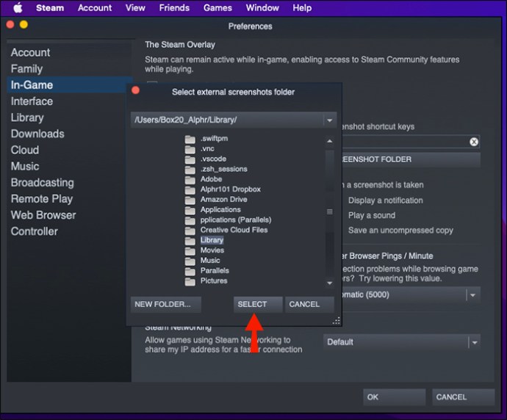Screen dimensions: 507x420
Task: Open the Browser Pings per Minute dropdown
Action: (x=411, y=294)
